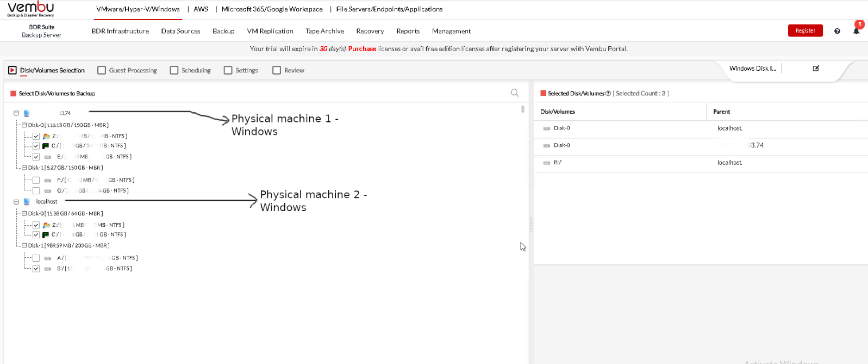Switch to Microsoft 365/Google Workspace section
The width and height of the screenshot is (868, 364).
tap(272, 9)
